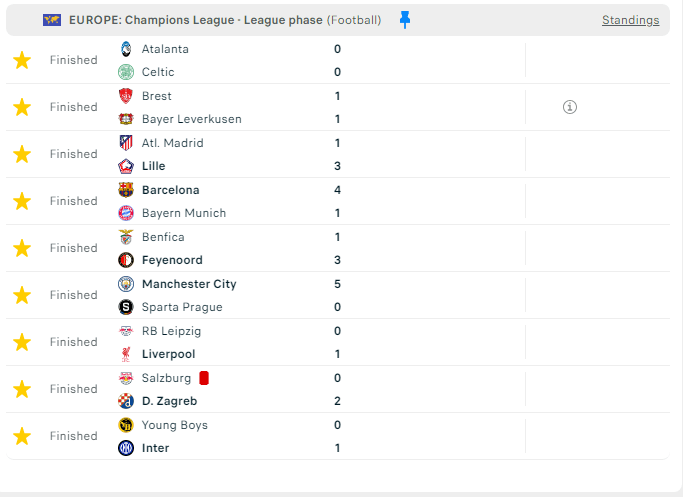Open the Champions League League phase header
This screenshot has height=497, width=683.
coord(195,20)
